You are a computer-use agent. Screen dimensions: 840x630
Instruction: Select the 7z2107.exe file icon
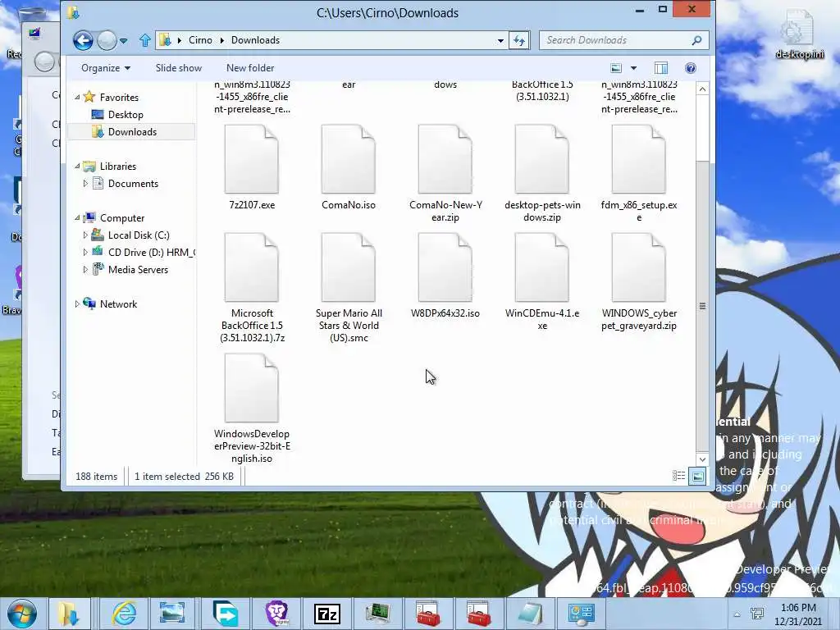click(x=252, y=159)
